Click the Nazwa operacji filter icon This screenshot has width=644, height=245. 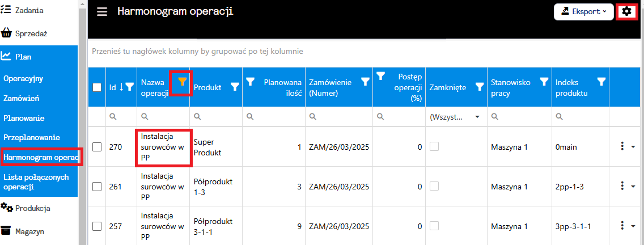pyautogui.click(x=181, y=82)
